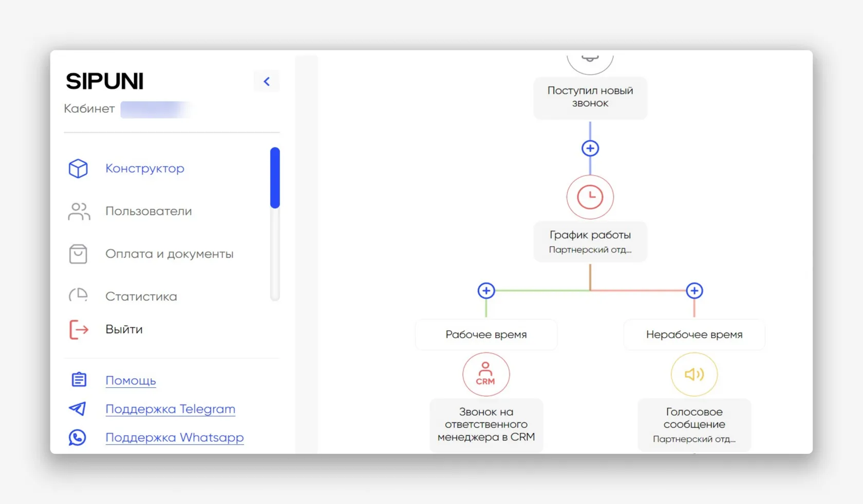Open the Помощь link
The height and width of the screenshot is (504, 863).
click(x=130, y=380)
